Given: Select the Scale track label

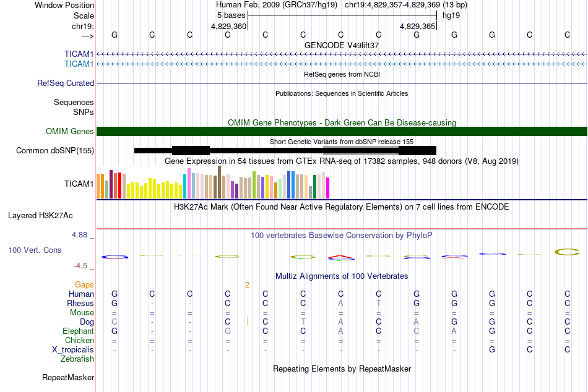Looking at the screenshot, I should pyautogui.click(x=84, y=15).
